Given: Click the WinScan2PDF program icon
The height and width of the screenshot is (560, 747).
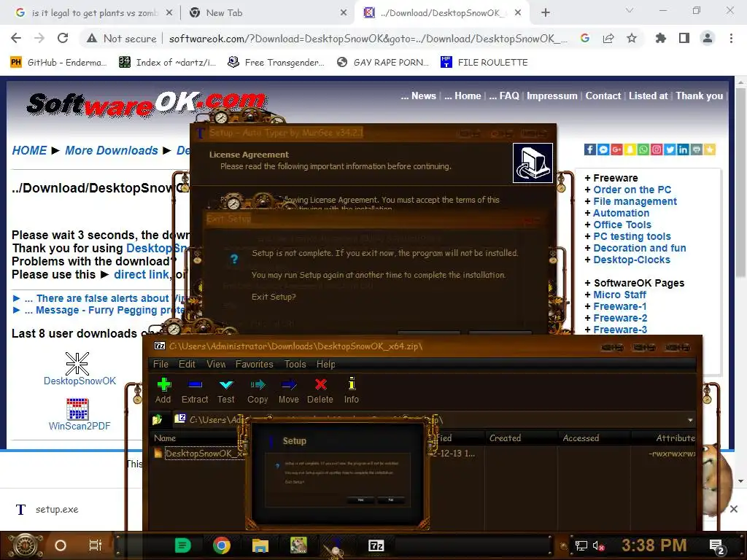Looking at the screenshot, I should 77,408.
